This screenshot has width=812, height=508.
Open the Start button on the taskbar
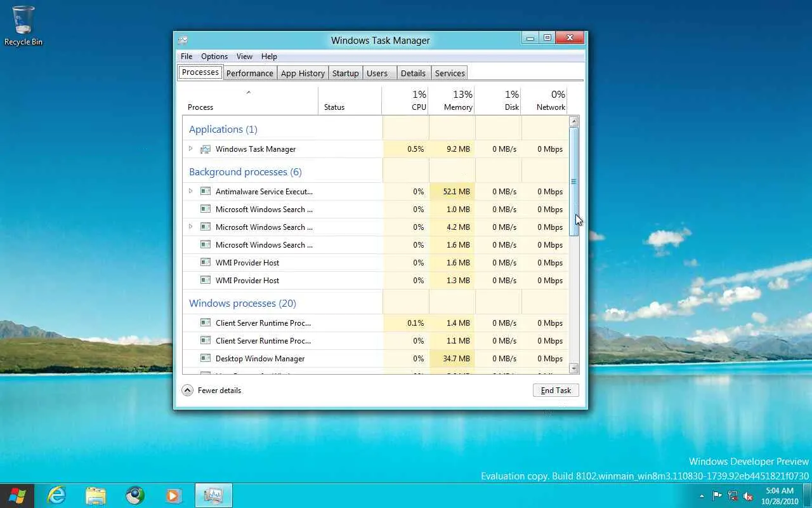(17, 495)
